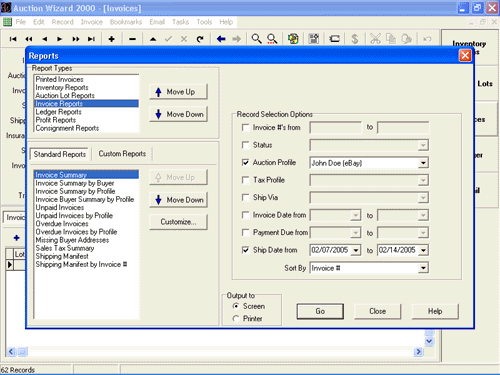The image size is (500, 375).
Task: Select Printer output radio button
Action: tap(236, 318)
